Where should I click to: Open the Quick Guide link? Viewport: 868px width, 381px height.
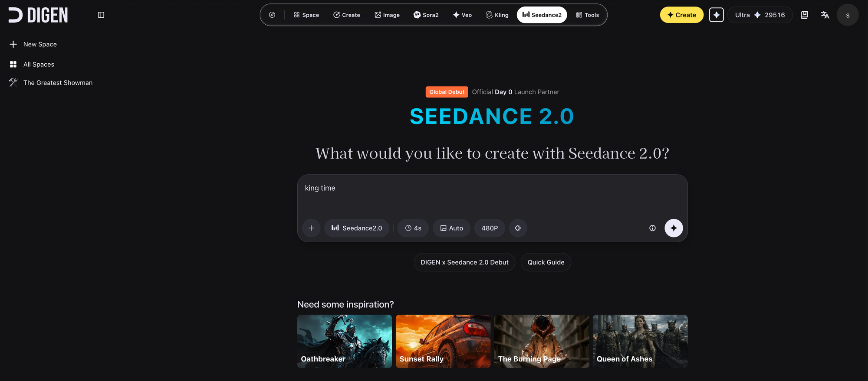click(x=546, y=262)
